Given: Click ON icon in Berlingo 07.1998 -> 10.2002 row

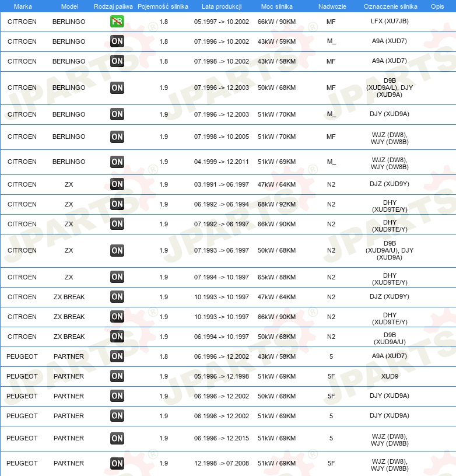Looking at the screenshot, I should point(117,61).
